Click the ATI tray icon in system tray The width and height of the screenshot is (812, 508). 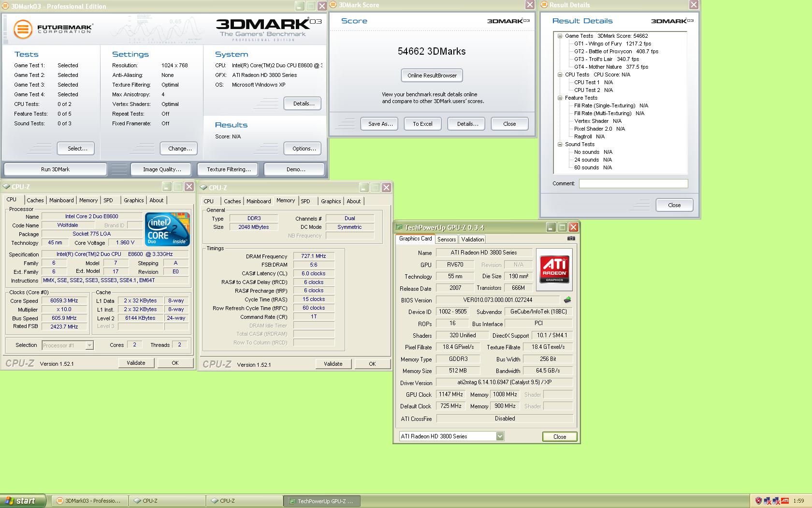(784, 501)
